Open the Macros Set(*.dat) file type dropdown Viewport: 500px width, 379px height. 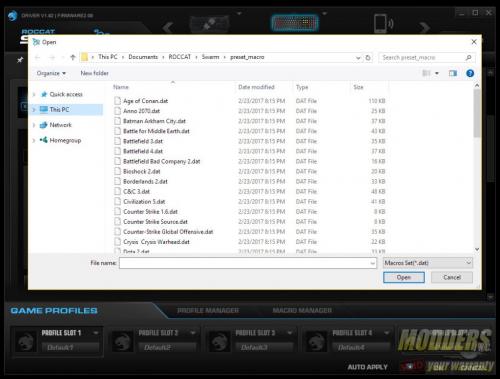coord(428,263)
